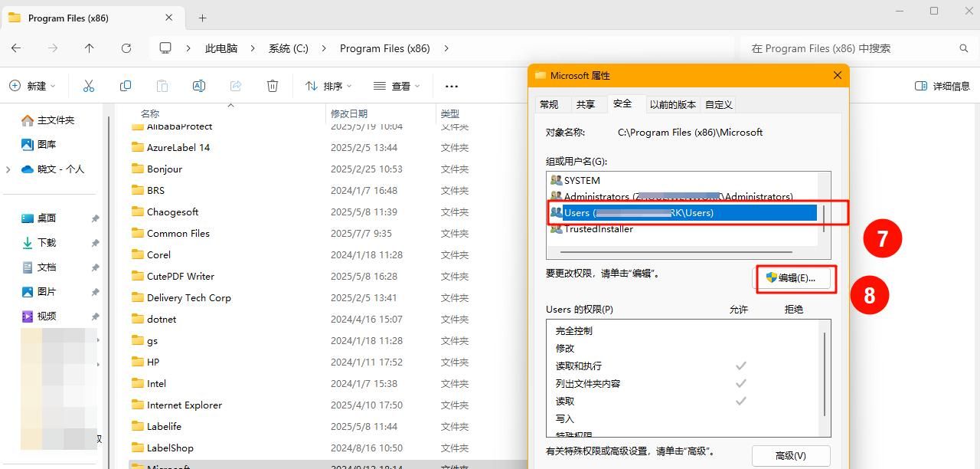The height and width of the screenshot is (469, 980).
Task: Switch to the 共享 tab
Action: (587, 103)
